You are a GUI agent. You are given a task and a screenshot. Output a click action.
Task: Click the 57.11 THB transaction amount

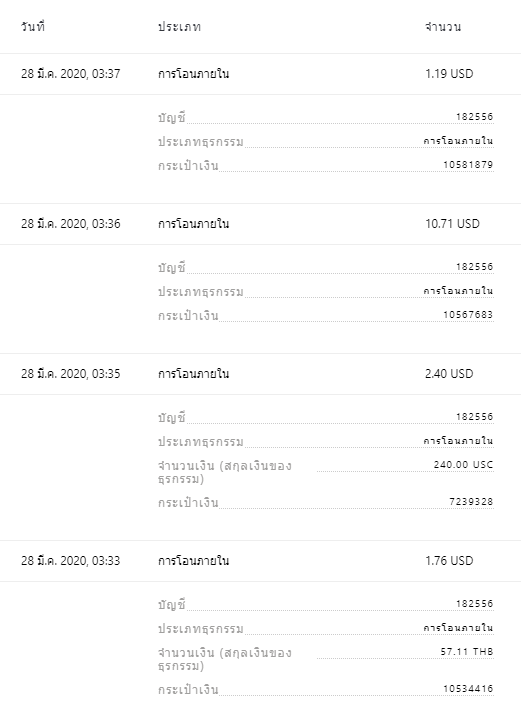click(467, 652)
